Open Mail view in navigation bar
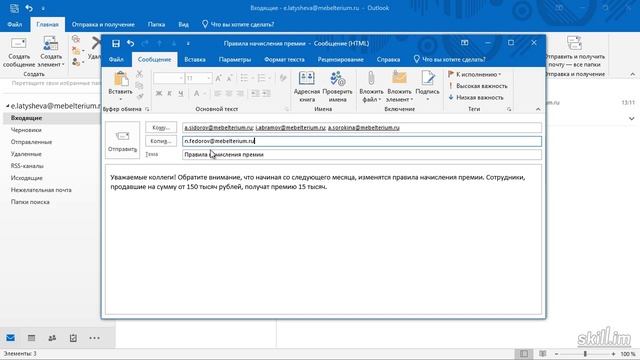The image size is (640, 360). click(x=11, y=338)
